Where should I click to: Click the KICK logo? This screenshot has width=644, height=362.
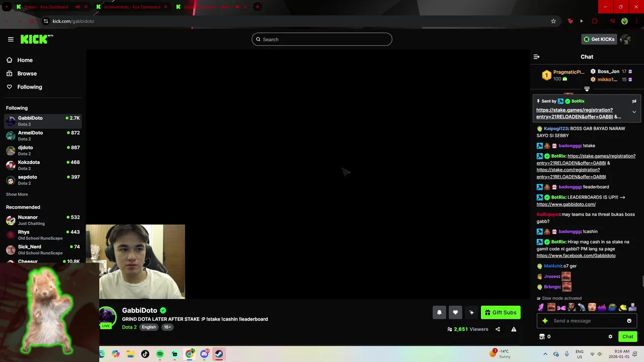tap(37, 39)
